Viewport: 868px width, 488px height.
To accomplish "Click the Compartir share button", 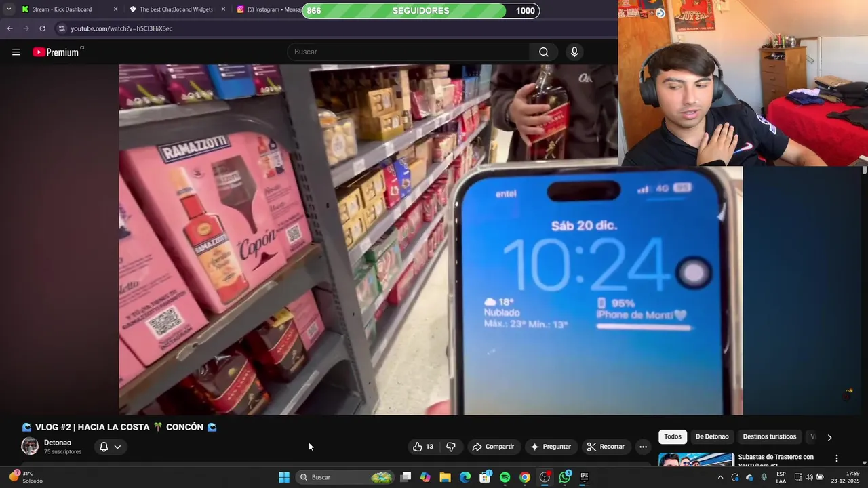I will coord(493,447).
